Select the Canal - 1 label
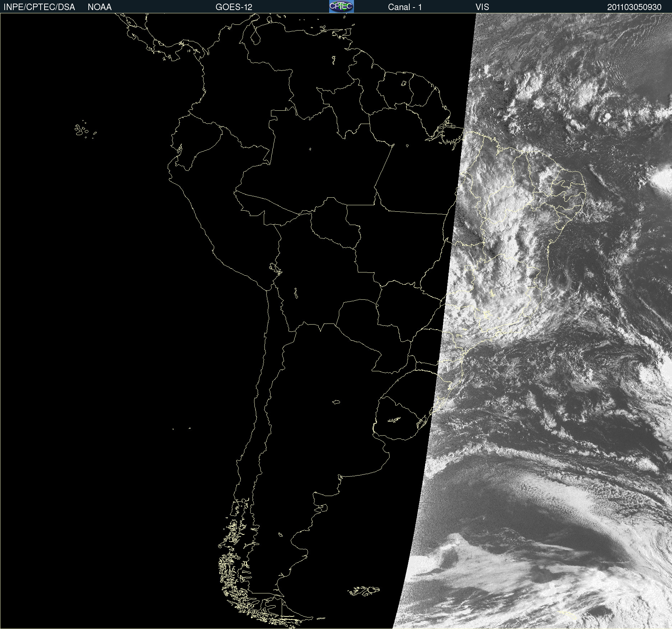Viewport: 672px width, 629px height. point(405,7)
